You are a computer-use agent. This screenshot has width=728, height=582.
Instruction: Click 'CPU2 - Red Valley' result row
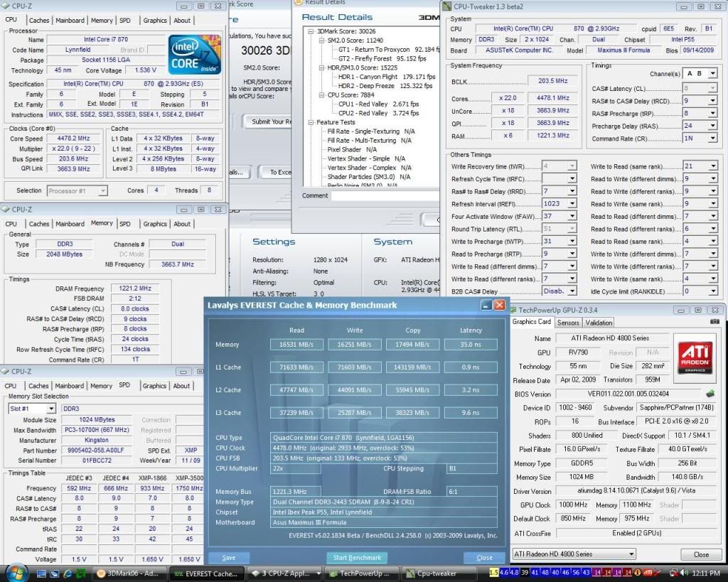[x=378, y=113]
